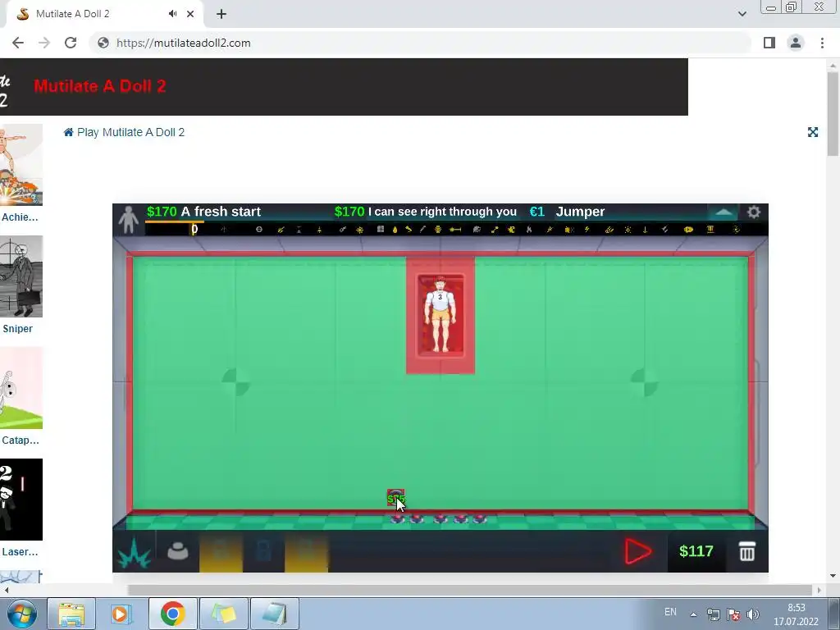Select the four-squares grid category icon
This screenshot has height=630, width=840.
pos(381,230)
